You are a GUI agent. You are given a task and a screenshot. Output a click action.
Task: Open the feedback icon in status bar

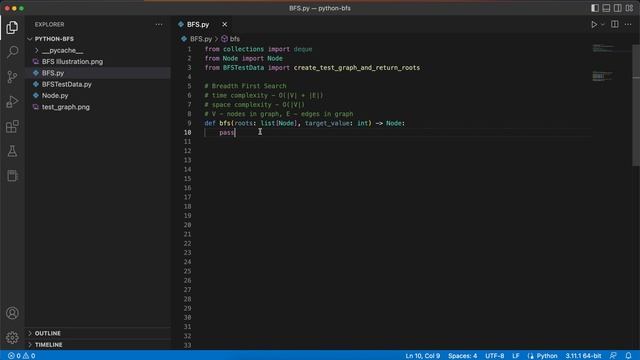click(x=613, y=356)
